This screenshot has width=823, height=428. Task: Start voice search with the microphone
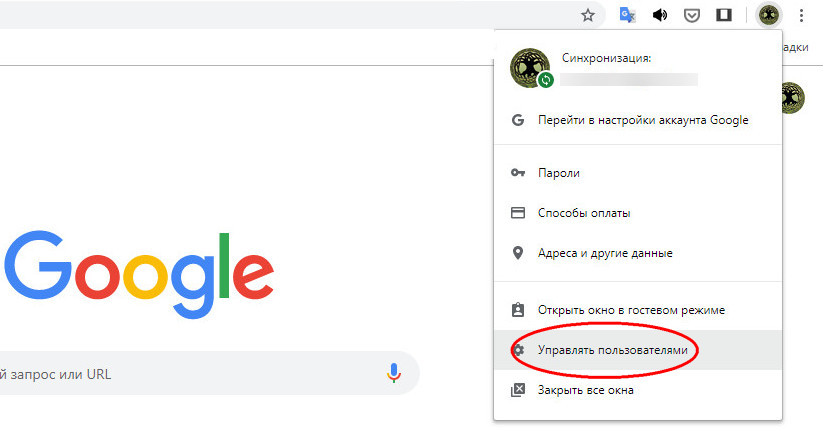click(x=394, y=373)
